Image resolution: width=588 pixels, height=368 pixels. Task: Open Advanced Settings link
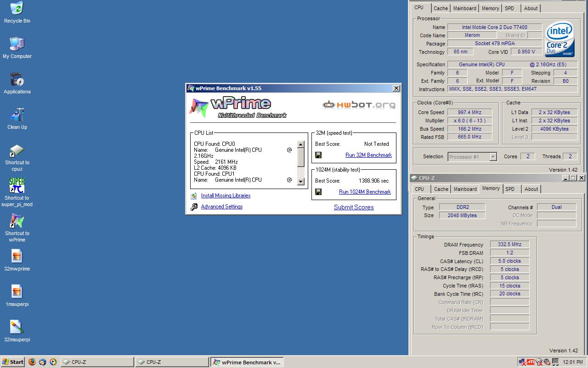[x=222, y=207]
